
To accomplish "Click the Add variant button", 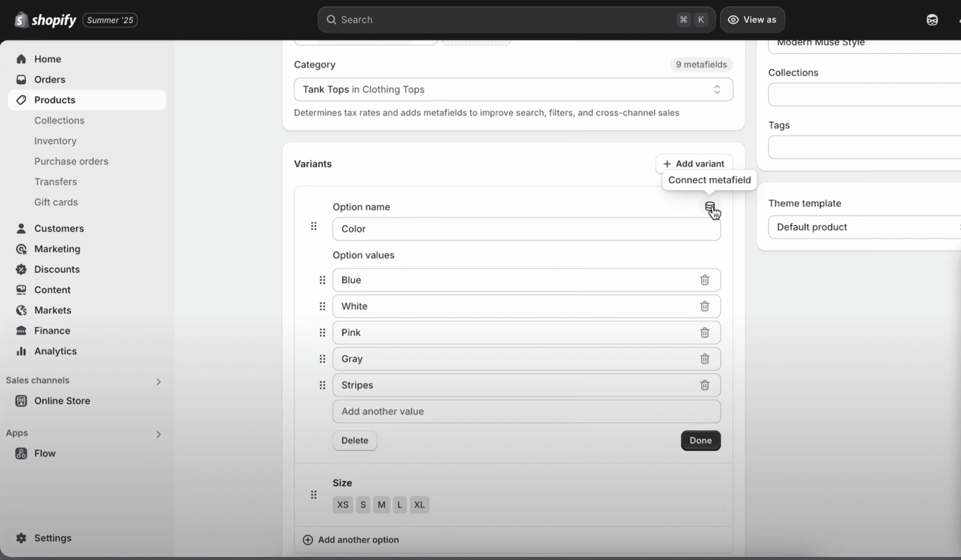I will [694, 163].
